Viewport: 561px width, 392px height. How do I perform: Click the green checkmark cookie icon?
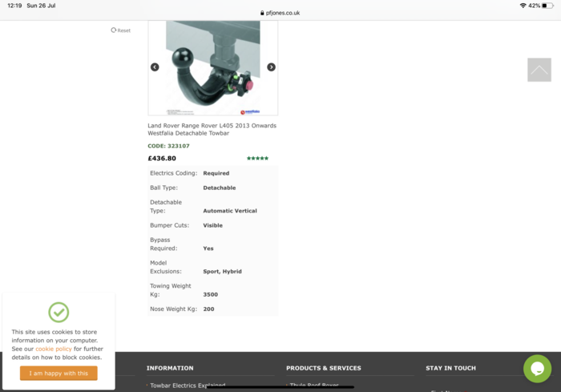click(x=59, y=312)
